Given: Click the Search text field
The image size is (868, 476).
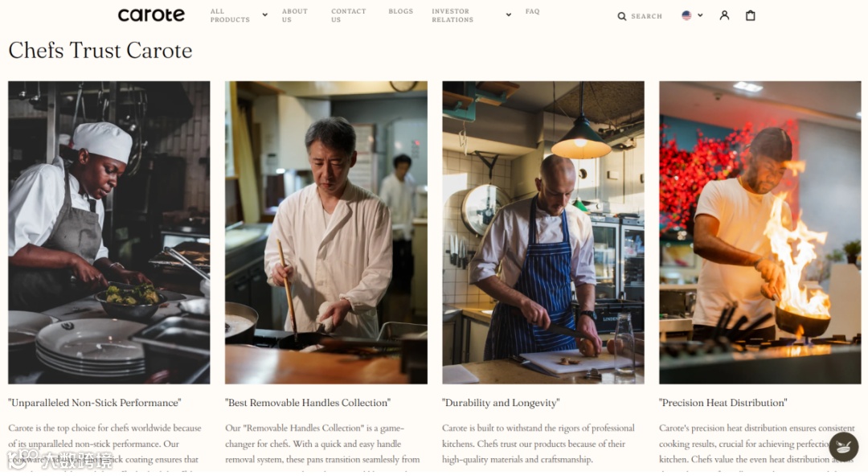Looking at the screenshot, I should tap(646, 16).
